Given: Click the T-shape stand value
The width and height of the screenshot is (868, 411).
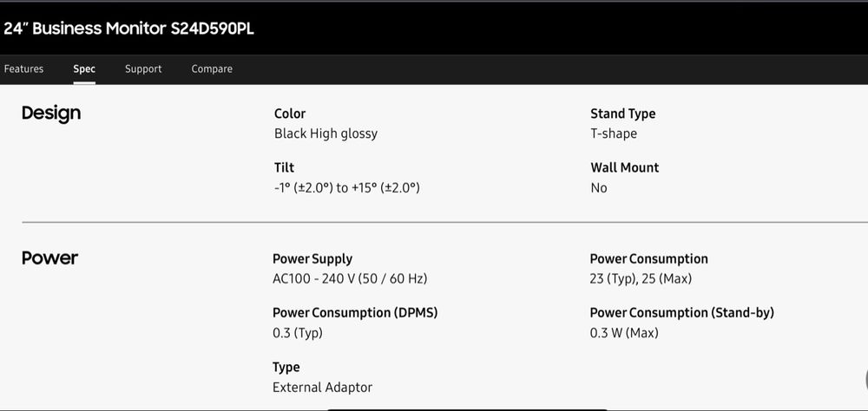Looking at the screenshot, I should pos(614,134).
